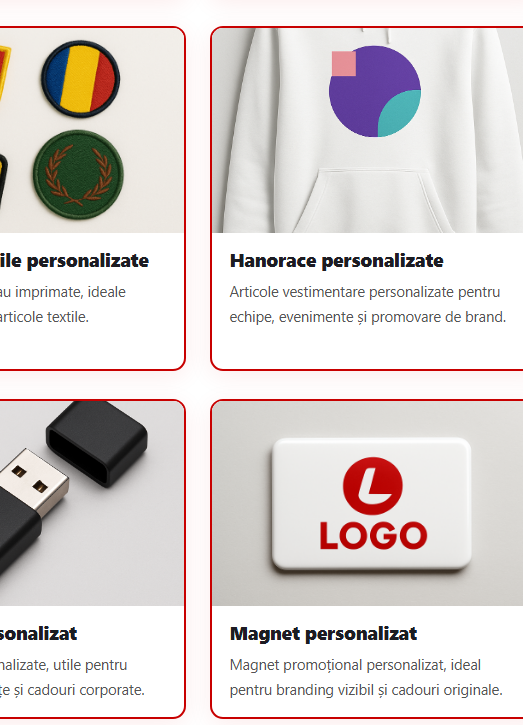This screenshot has height=725, width=523.
Task: Click the red LOGO text on magnet
Action: click(x=373, y=536)
